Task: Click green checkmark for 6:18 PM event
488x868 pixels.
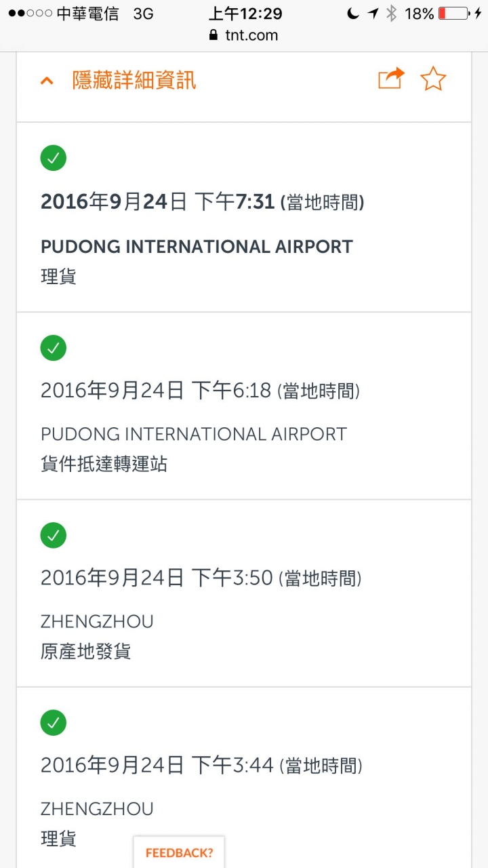Action: pos(53,348)
